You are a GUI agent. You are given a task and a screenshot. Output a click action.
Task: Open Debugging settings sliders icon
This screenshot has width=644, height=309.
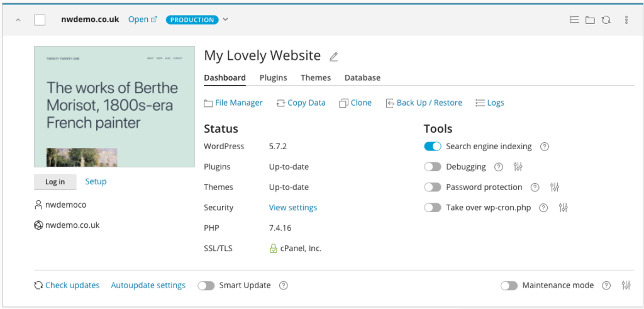[x=518, y=167]
